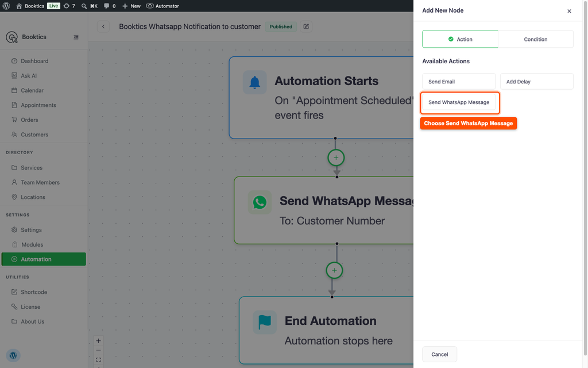Click the bell icon on Automation Starts node
This screenshot has height=368, width=588.
(254, 82)
